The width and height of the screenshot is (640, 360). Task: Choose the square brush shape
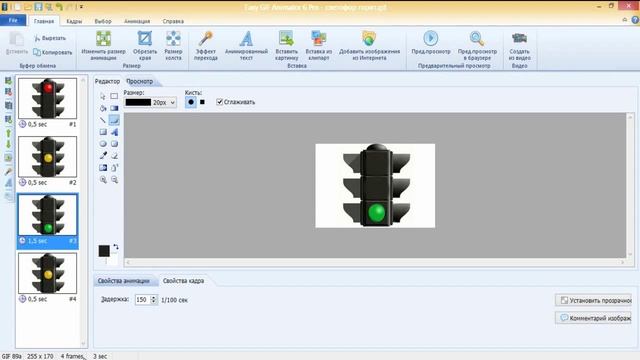tap(202, 102)
